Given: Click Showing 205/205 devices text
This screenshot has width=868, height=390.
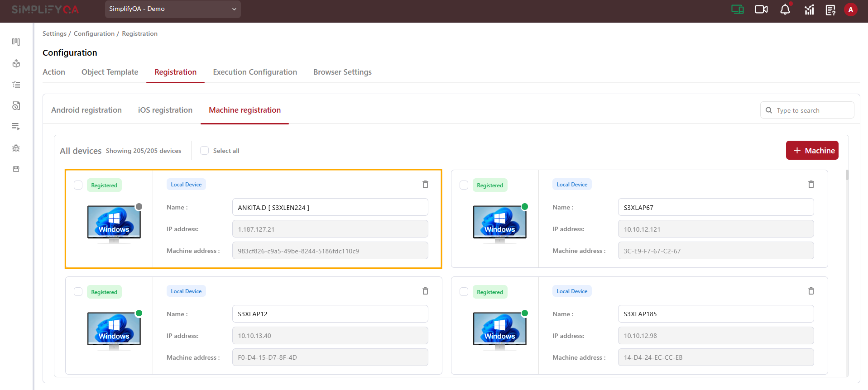Looking at the screenshot, I should pos(144,151).
